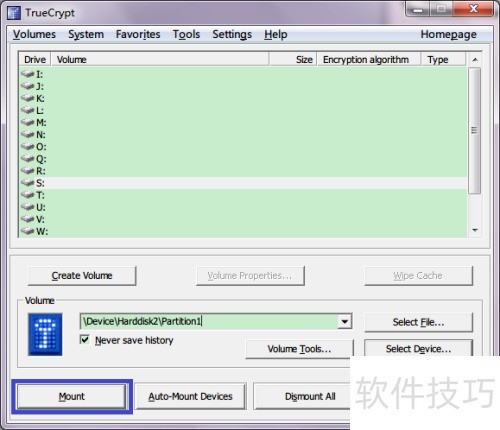The image size is (500, 430).
Task: Click the drive list scroll down arrow
Action: [x=475, y=230]
